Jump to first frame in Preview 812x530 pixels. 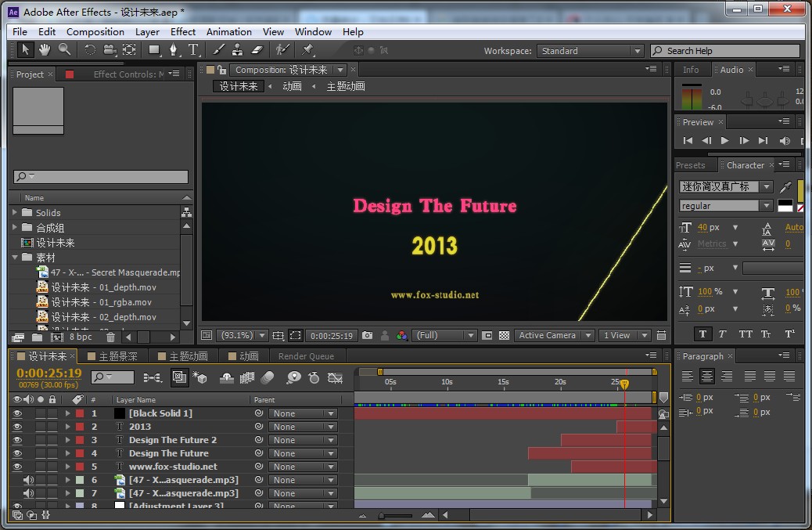point(688,140)
